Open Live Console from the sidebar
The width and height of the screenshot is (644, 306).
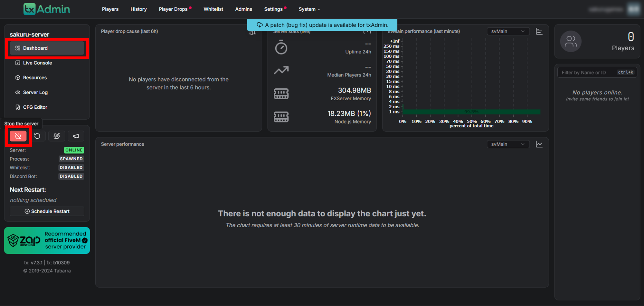coord(37,63)
